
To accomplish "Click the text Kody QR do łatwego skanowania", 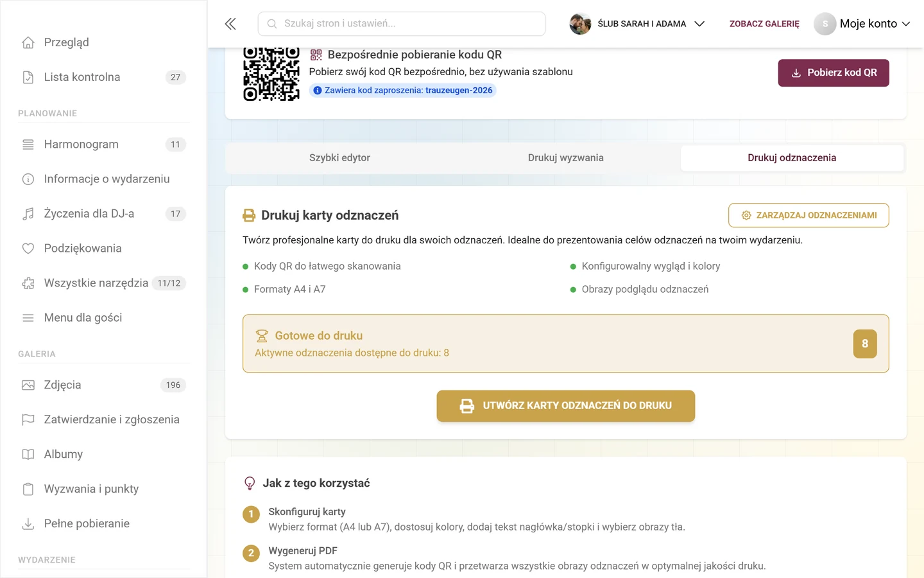I will [x=327, y=267].
